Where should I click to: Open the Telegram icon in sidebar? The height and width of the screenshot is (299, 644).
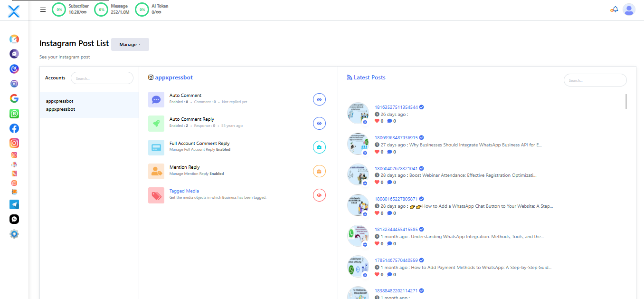click(x=14, y=204)
